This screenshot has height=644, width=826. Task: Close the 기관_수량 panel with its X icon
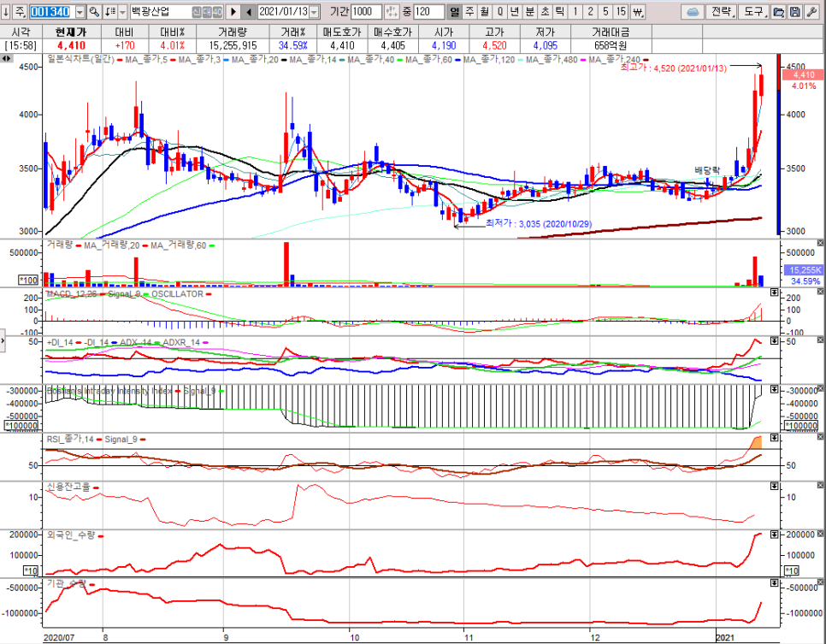click(x=820, y=582)
